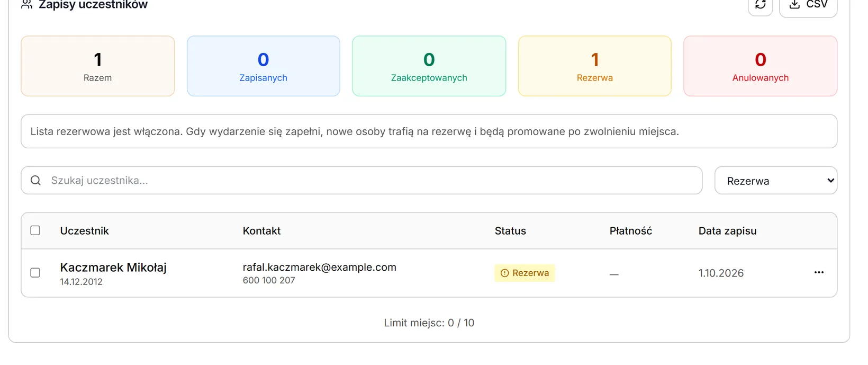Select the Zapisanych summary card

pos(264,66)
